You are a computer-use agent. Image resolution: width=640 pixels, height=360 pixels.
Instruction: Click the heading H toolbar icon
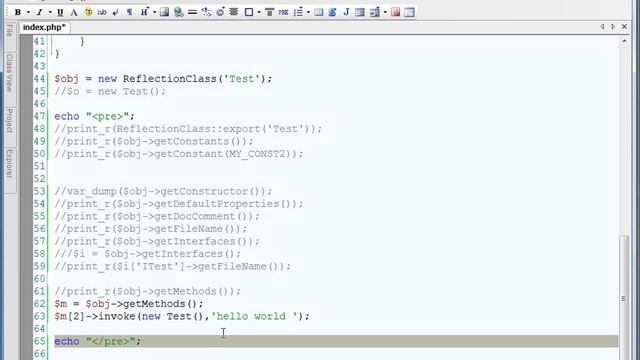144,12
